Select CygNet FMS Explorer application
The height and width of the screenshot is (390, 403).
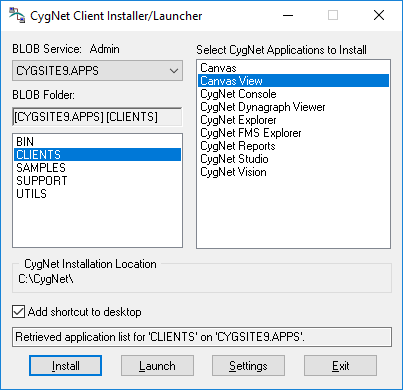point(293,133)
